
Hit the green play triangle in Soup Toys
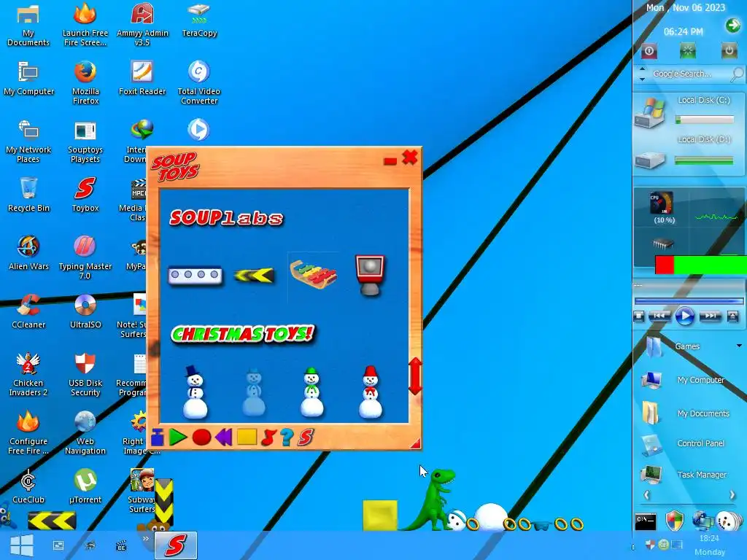point(178,437)
